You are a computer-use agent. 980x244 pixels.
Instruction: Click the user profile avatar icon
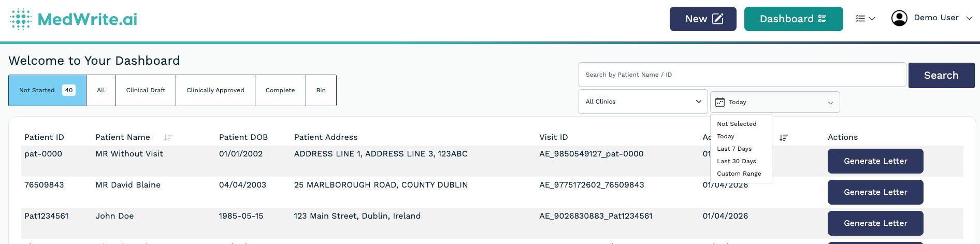coord(899,18)
